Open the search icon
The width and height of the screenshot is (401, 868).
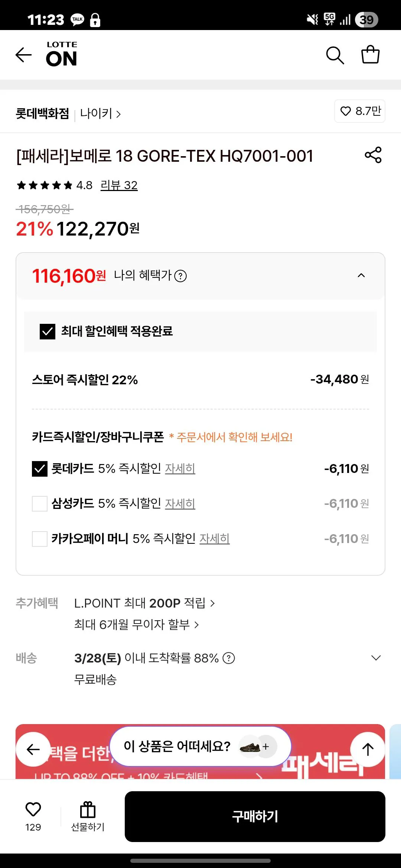(x=335, y=55)
